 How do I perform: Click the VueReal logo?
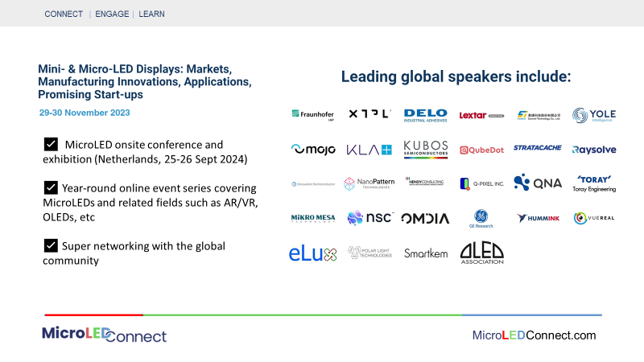click(594, 218)
